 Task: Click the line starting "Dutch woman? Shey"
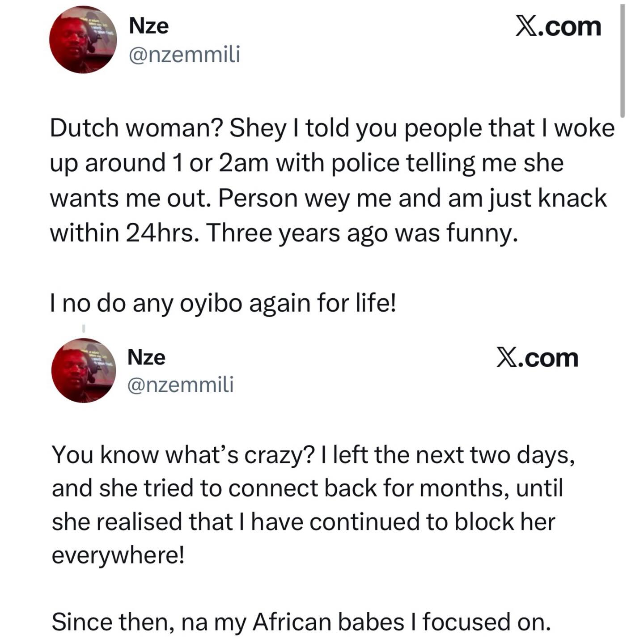click(x=332, y=128)
